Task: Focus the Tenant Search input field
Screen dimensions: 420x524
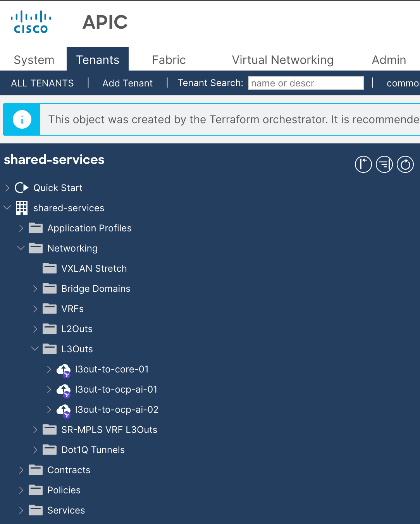Action: (306, 83)
